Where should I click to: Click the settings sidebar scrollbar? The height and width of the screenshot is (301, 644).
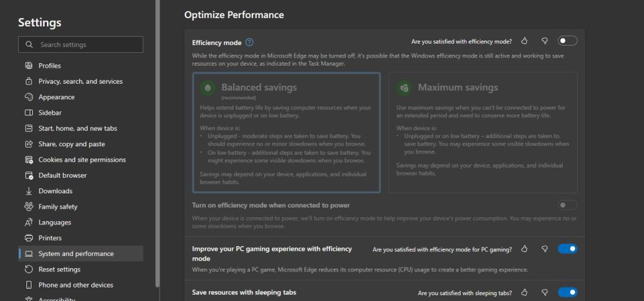(x=157, y=144)
